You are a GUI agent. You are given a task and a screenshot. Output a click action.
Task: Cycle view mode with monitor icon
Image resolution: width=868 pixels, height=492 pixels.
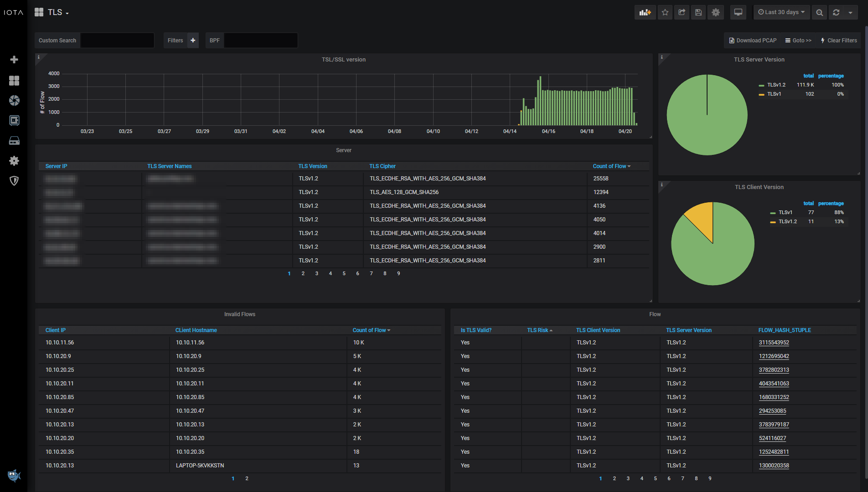(738, 12)
